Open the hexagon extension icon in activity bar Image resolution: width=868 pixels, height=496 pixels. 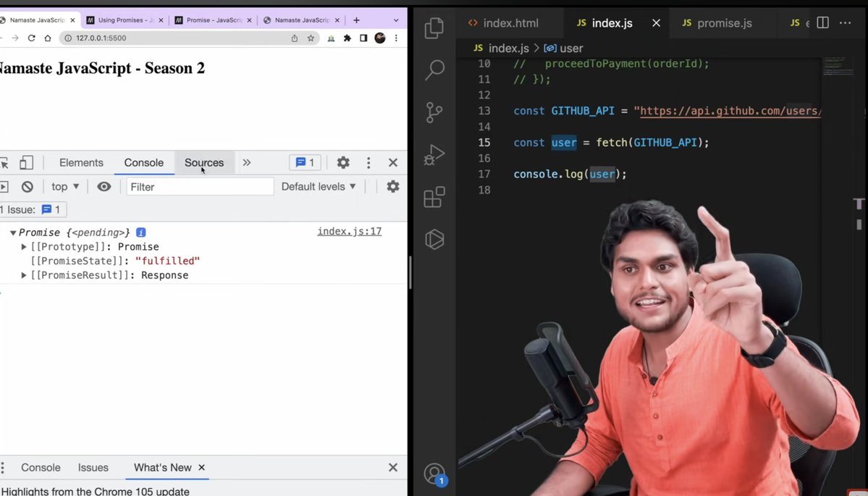pyautogui.click(x=434, y=239)
